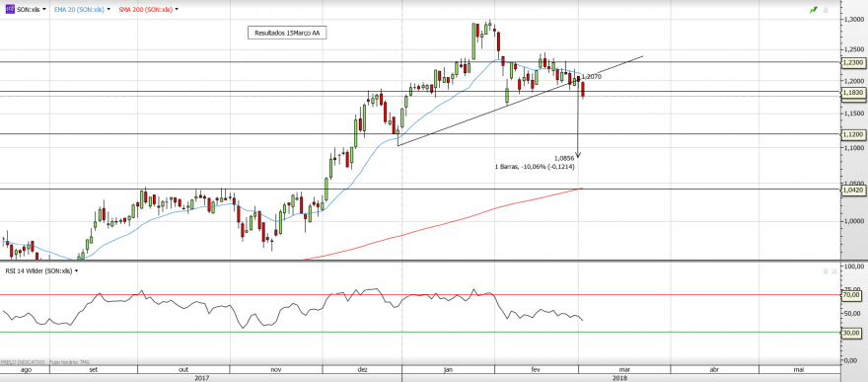This screenshot has height=382, width=868.
Task: Click the 2017 year label on time axis
Action: pyautogui.click(x=201, y=378)
